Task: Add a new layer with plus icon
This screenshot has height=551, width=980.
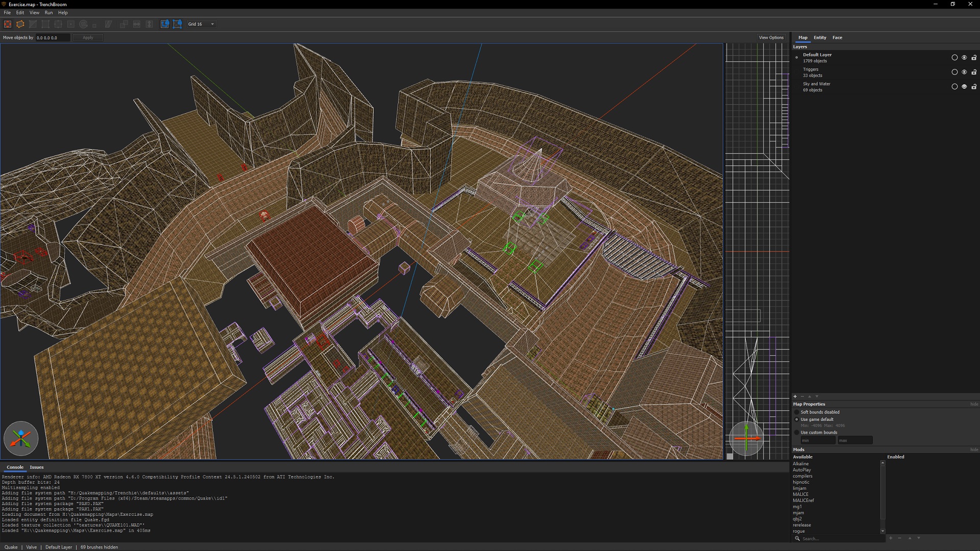Action: (x=795, y=396)
